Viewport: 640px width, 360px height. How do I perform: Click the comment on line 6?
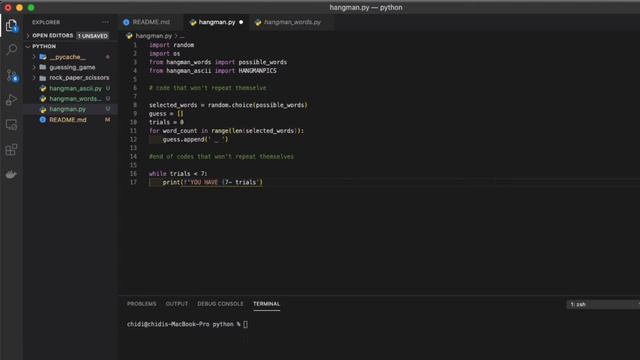pos(207,88)
